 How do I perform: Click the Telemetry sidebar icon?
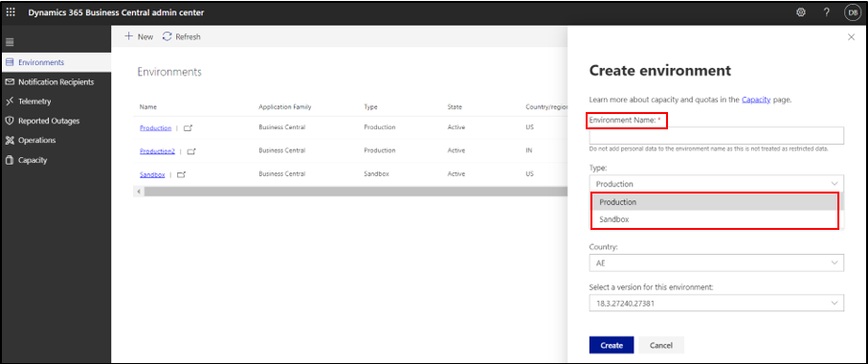10,102
